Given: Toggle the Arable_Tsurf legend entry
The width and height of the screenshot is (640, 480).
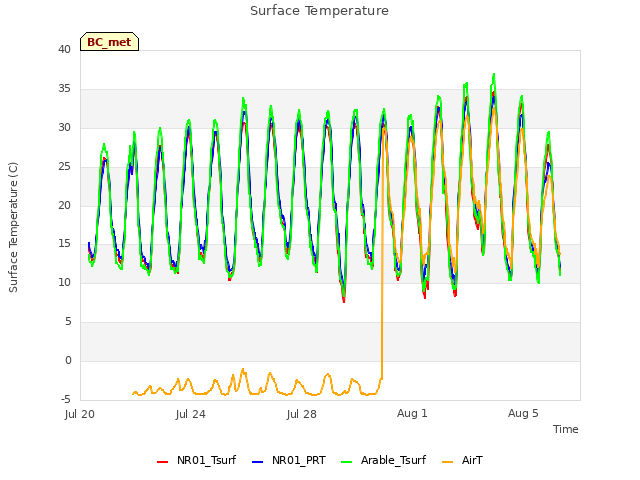Looking at the screenshot, I should pos(383,460).
